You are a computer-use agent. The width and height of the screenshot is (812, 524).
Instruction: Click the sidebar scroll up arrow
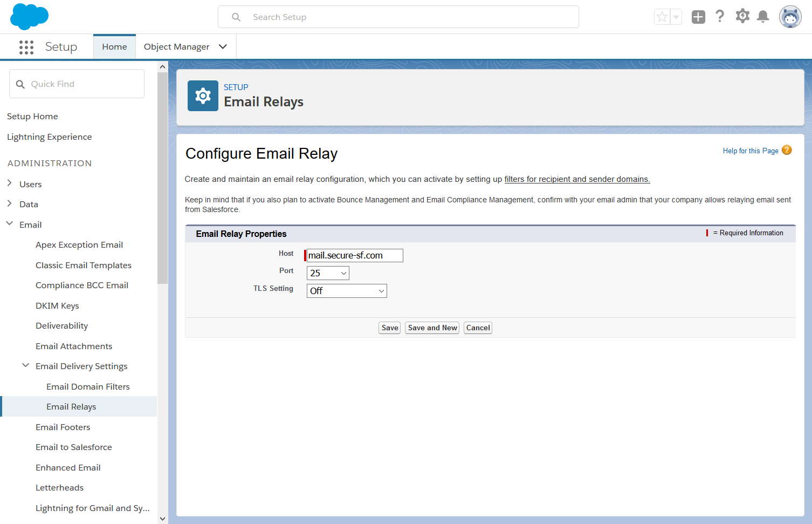[162, 66]
